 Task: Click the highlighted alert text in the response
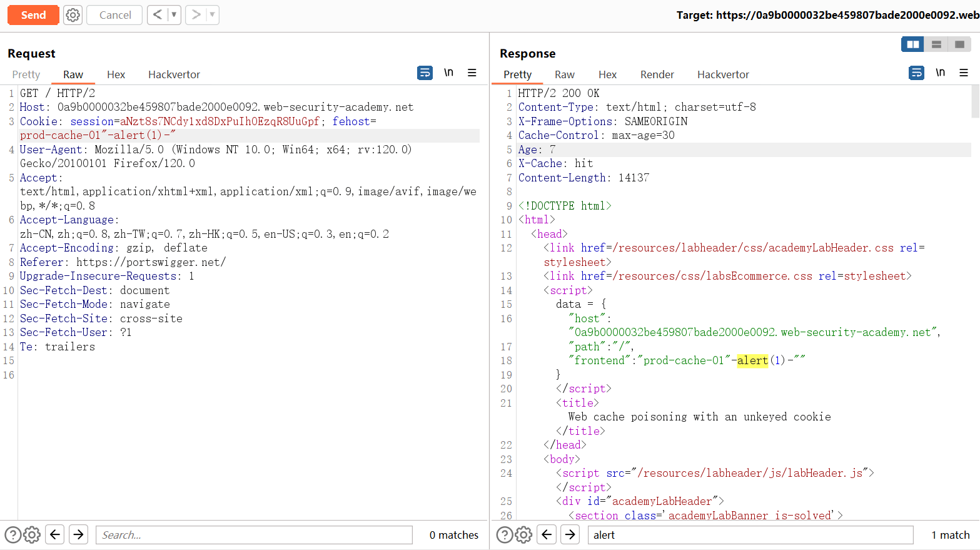(752, 360)
